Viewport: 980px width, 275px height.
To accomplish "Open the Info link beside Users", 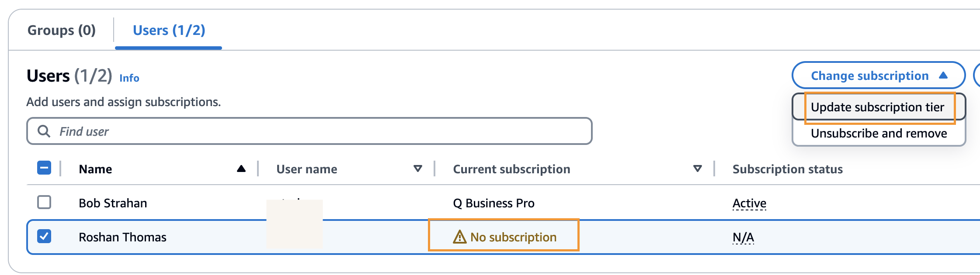I will pyautogui.click(x=129, y=78).
